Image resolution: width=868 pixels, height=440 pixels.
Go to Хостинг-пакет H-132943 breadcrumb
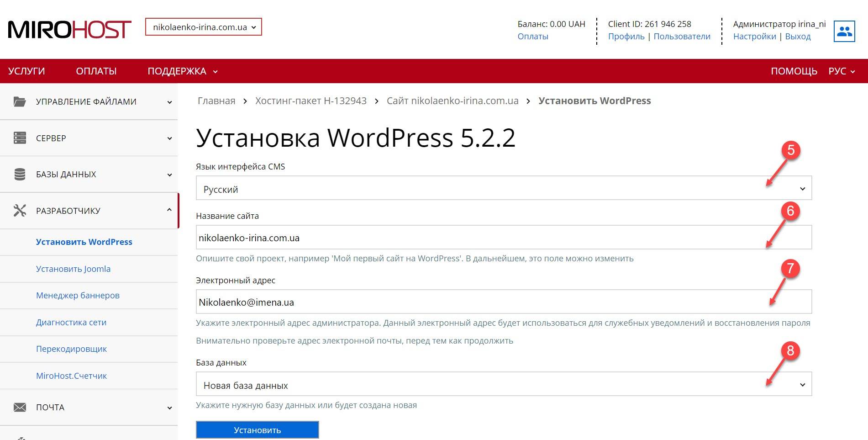pos(311,101)
